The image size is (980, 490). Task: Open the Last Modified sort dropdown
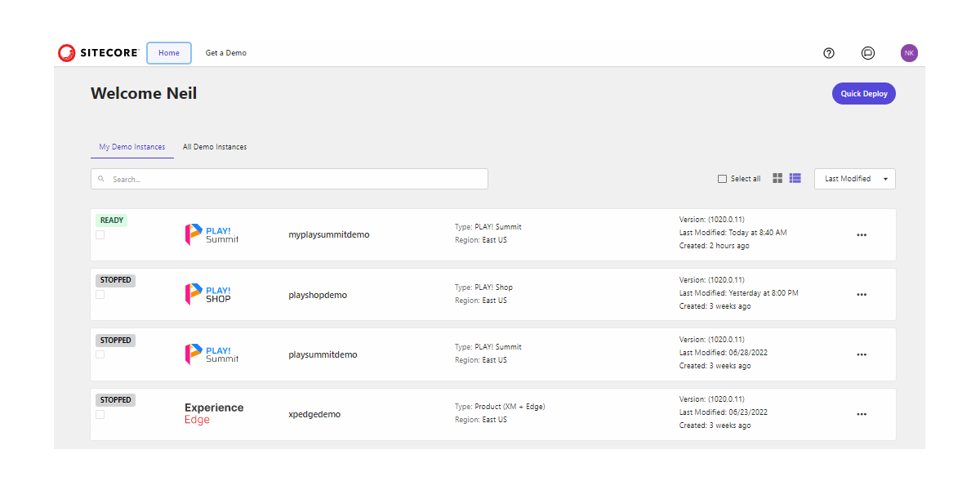(x=854, y=178)
